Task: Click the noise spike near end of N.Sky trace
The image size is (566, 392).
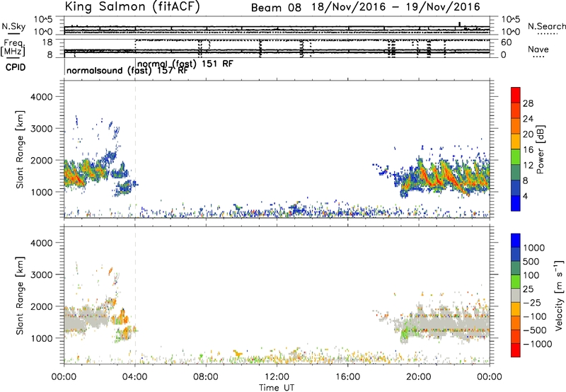Action: click(x=459, y=24)
